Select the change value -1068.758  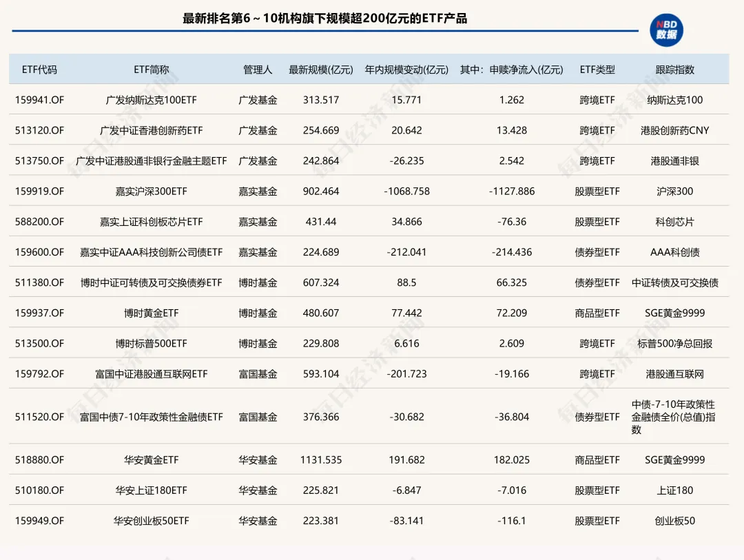click(406, 191)
